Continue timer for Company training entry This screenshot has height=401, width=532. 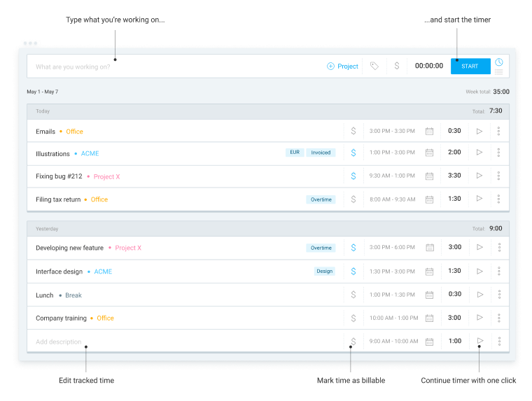(479, 317)
